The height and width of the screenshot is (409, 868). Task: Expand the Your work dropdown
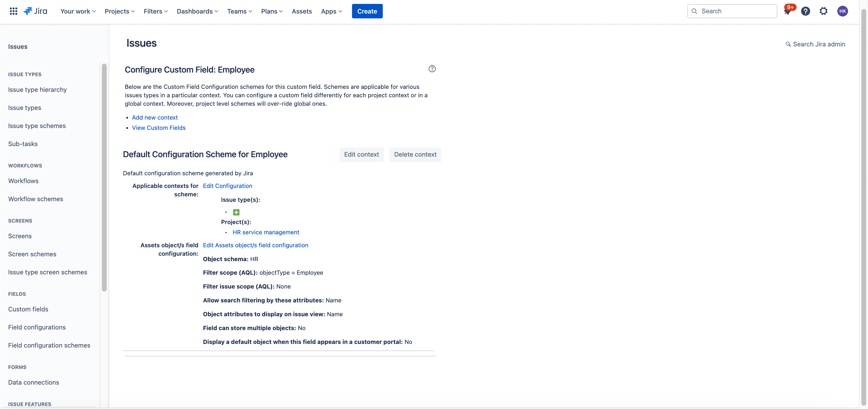coord(78,11)
